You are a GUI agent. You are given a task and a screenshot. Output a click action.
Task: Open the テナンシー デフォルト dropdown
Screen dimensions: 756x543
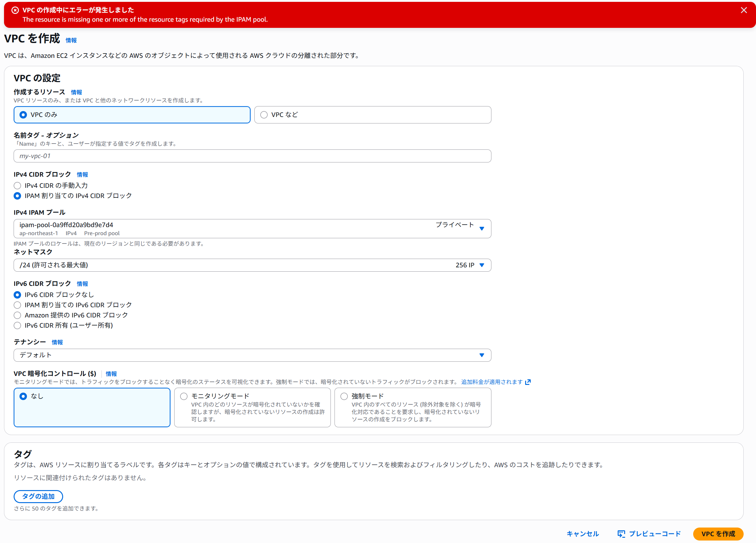click(252, 355)
